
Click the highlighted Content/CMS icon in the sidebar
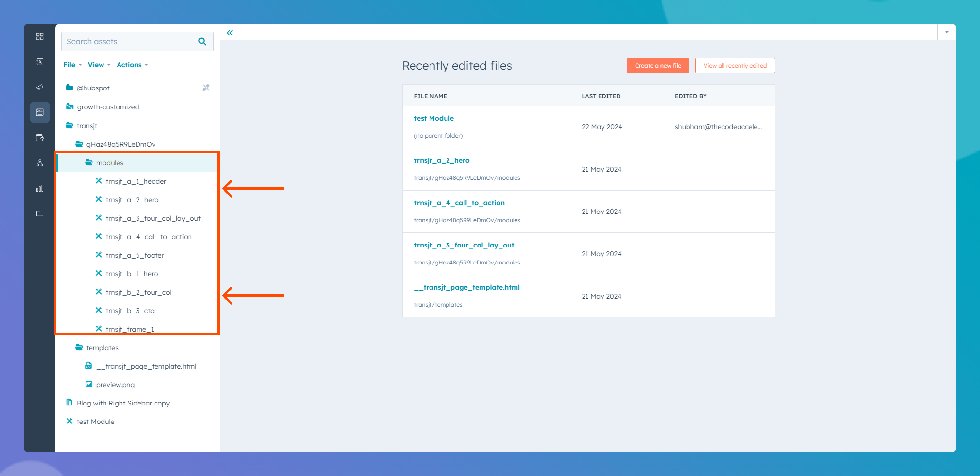pos(40,112)
